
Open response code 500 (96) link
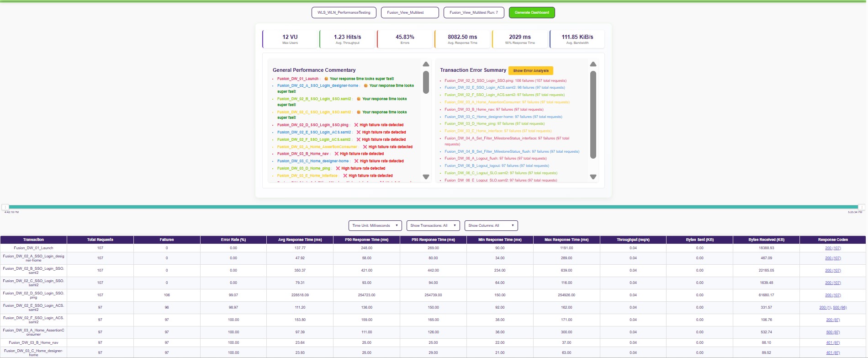[x=840, y=308]
